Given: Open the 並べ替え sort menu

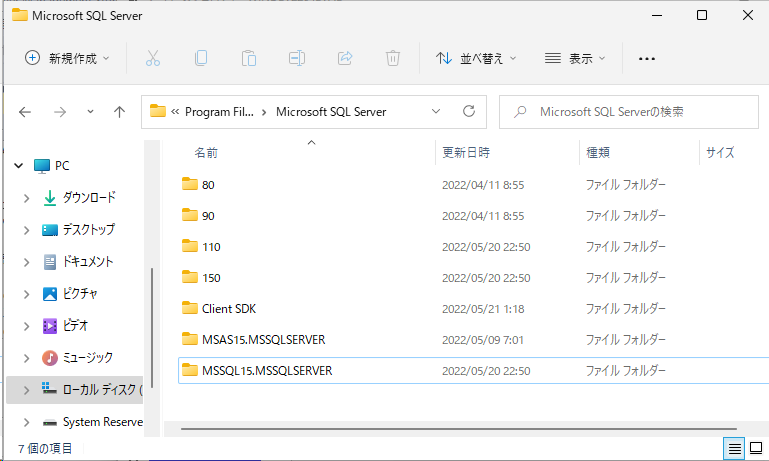Looking at the screenshot, I should tap(476, 58).
